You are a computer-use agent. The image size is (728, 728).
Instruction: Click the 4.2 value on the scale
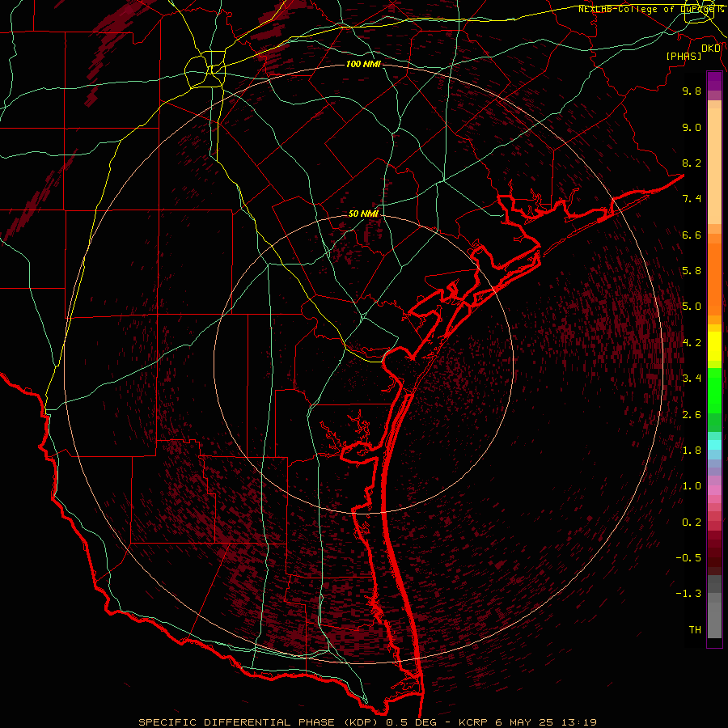tap(692, 343)
